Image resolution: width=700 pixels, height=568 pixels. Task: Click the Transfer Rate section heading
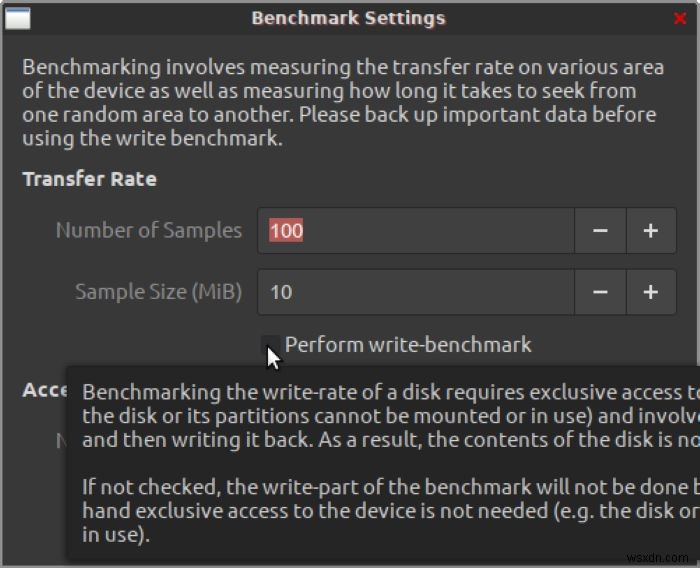pos(89,179)
